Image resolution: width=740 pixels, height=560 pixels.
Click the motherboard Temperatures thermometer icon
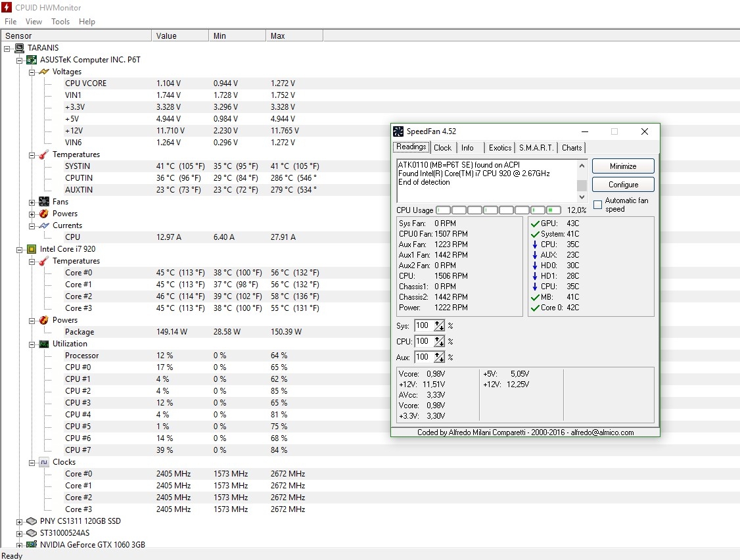pos(44,154)
